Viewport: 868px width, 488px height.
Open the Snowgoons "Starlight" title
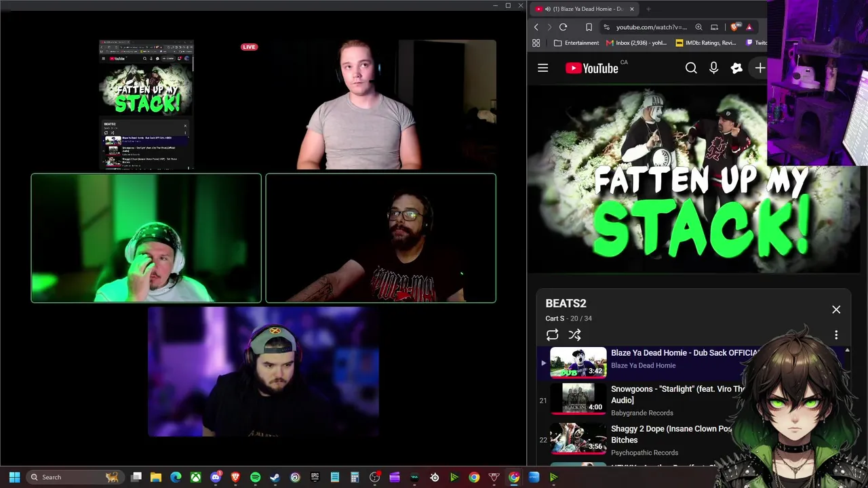(677, 394)
